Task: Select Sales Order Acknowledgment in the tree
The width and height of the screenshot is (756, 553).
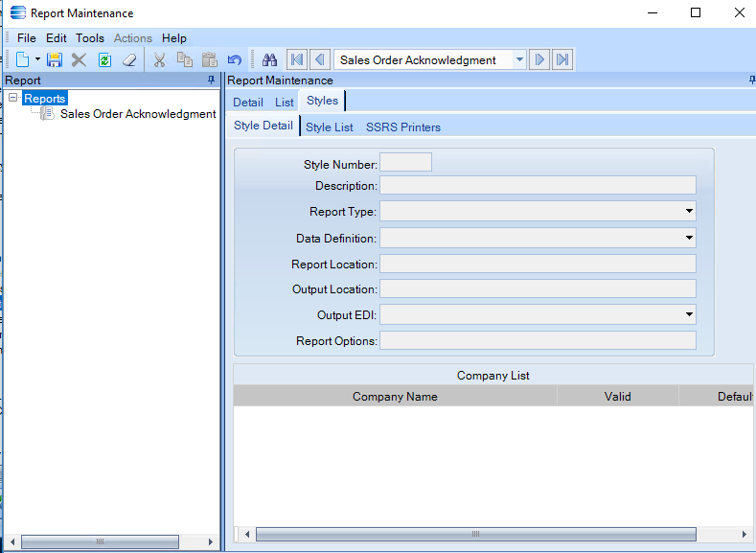Action: pos(138,114)
